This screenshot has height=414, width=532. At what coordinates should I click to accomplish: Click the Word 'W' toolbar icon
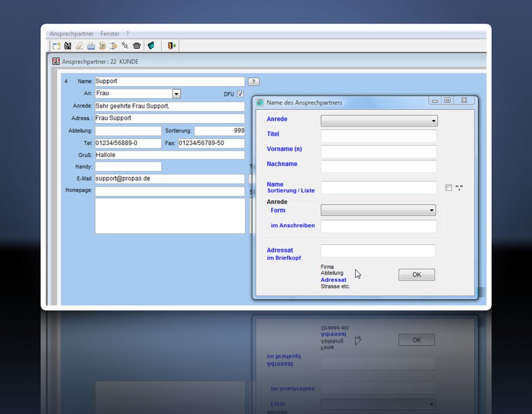pos(151,46)
